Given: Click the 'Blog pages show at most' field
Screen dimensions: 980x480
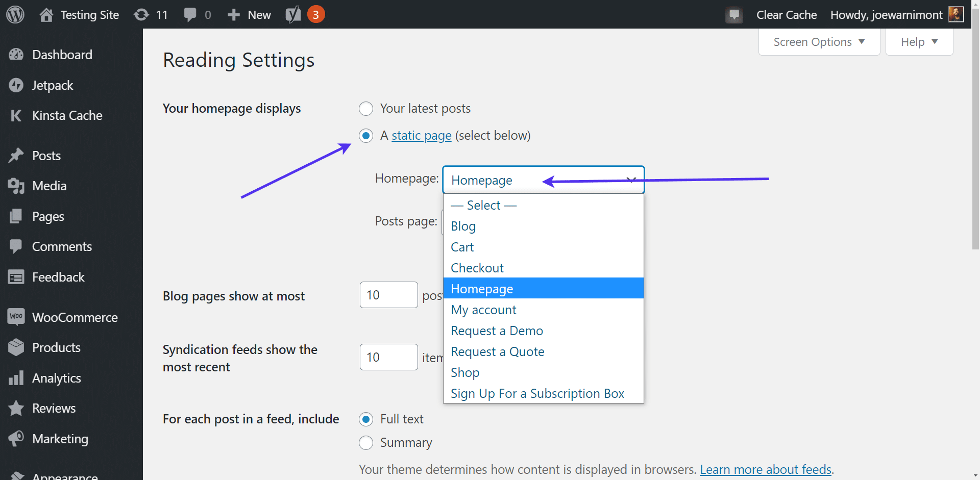Looking at the screenshot, I should (x=388, y=295).
